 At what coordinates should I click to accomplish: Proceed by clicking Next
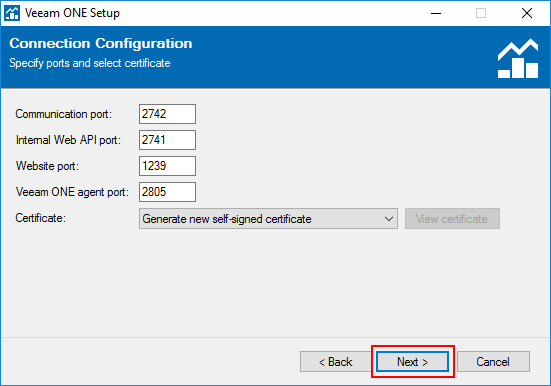[x=413, y=361]
